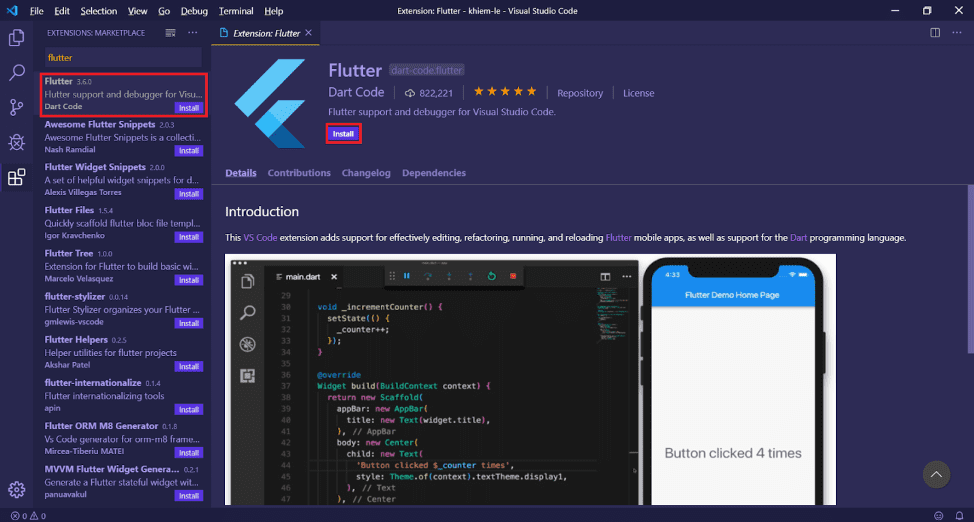Switch to the Changelog tab

(366, 173)
